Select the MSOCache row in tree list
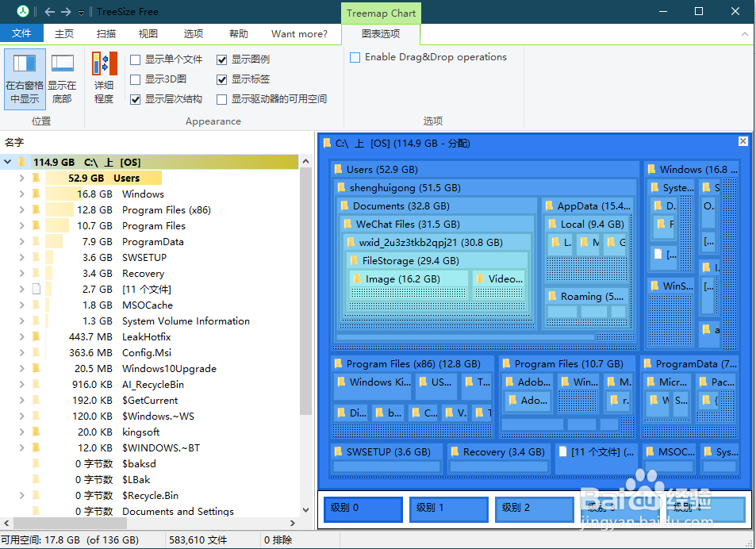The image size is (756, 549). pos(149,305)
